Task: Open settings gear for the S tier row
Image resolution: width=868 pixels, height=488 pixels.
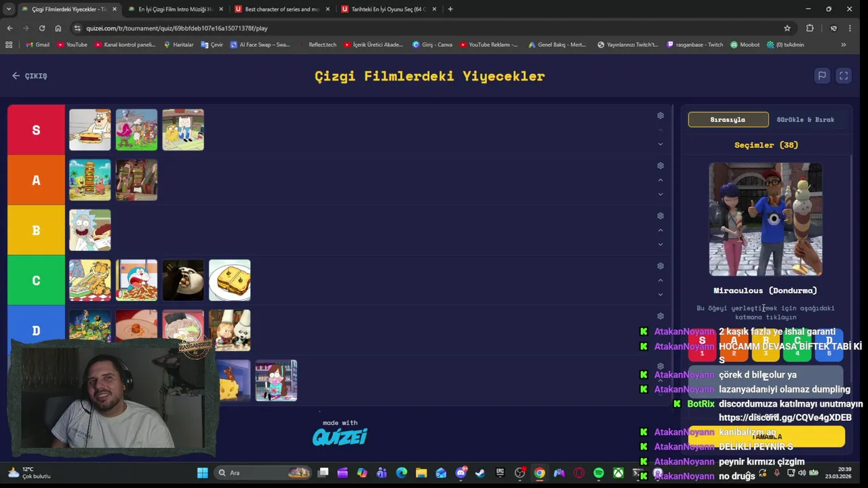Action: (660, 116)
